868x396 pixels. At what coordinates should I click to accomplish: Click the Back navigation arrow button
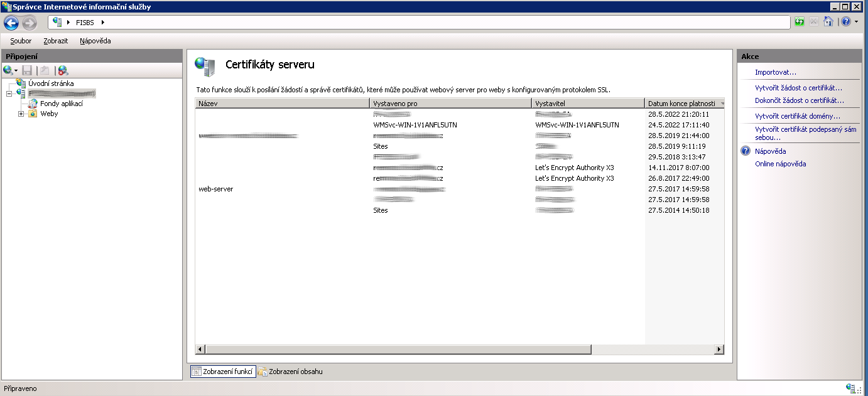click(11, 23)
